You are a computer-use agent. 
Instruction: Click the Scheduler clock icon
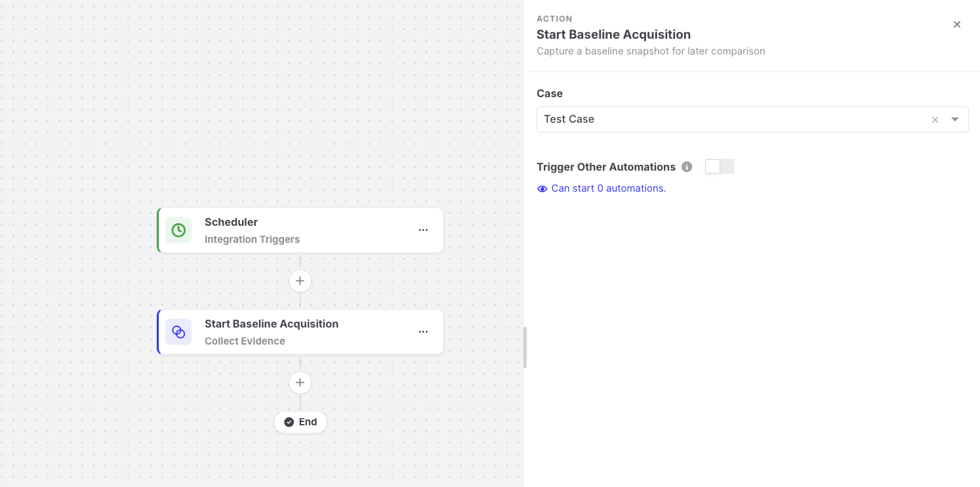point(178,230)
